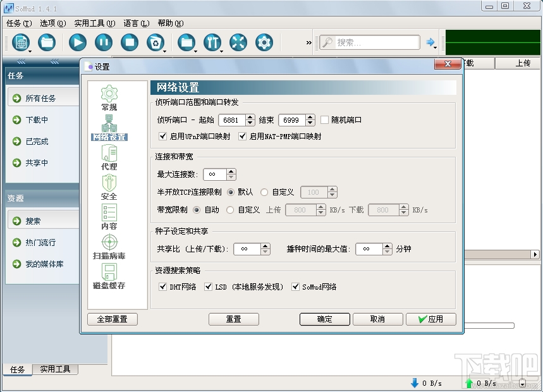Open the 实用工具(U) menu
This screenshot has width=543, height=392.
tap(95, 23)
